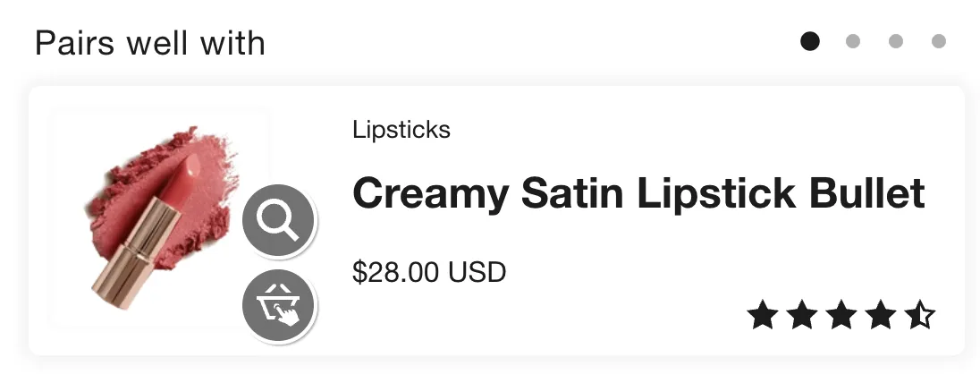980x383 pixels.
Task: Click the fourth star in the rating
Action: point(881,315)
